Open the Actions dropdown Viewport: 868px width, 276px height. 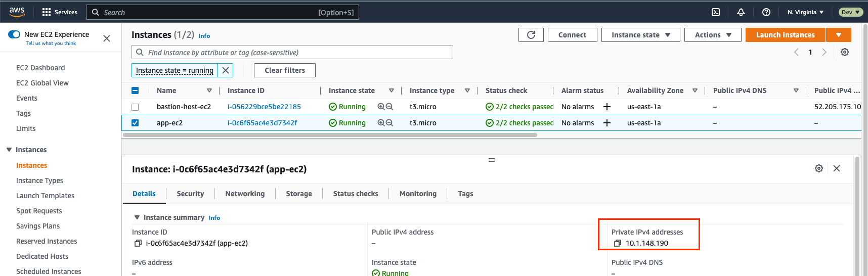point(713,35)
